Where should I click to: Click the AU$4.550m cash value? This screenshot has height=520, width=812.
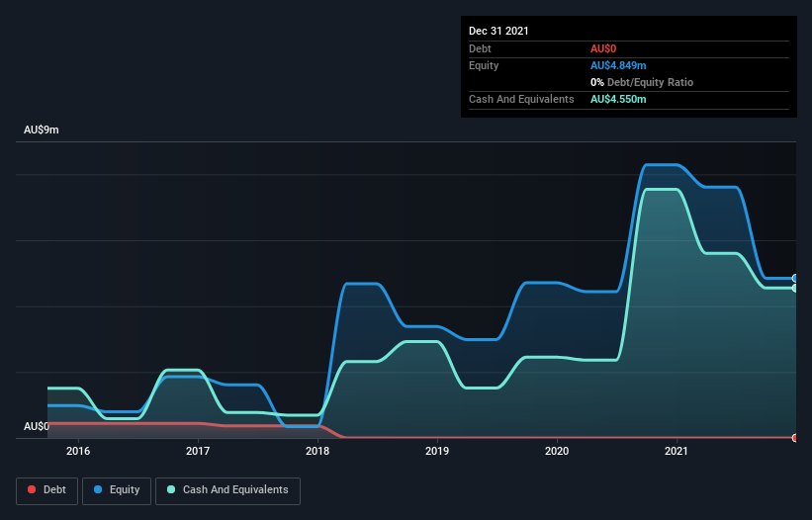(618, 99)
